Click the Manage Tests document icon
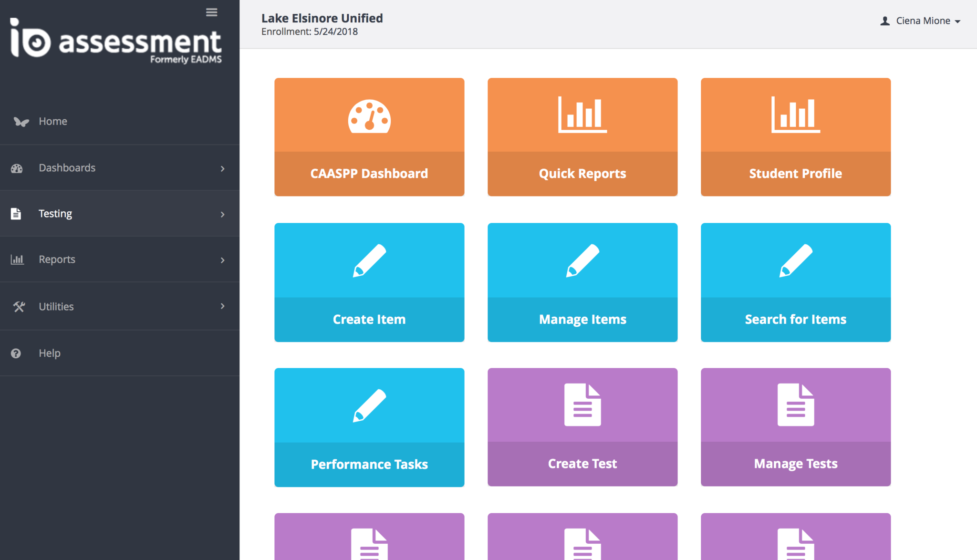Viewport: 977px width, 560px height. [x=795, y=404]
